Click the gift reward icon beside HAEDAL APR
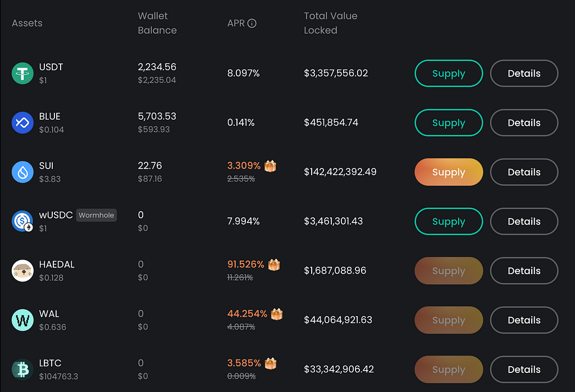Viewport: 575px width, 392px height. point(274,265)
